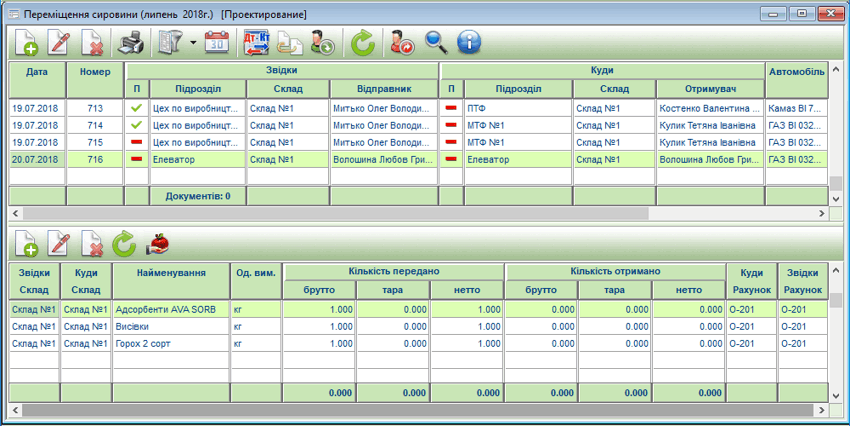Click the Номер column header

(95, 72)
